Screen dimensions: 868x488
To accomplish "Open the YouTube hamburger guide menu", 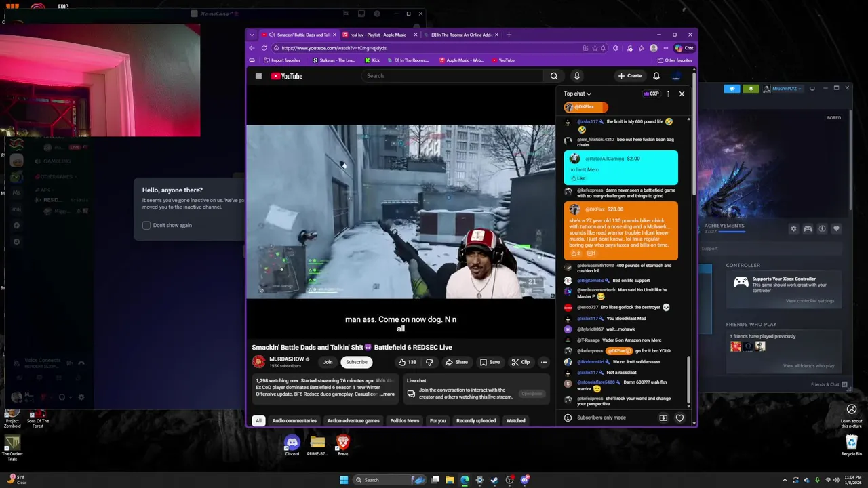I will 258,76.
